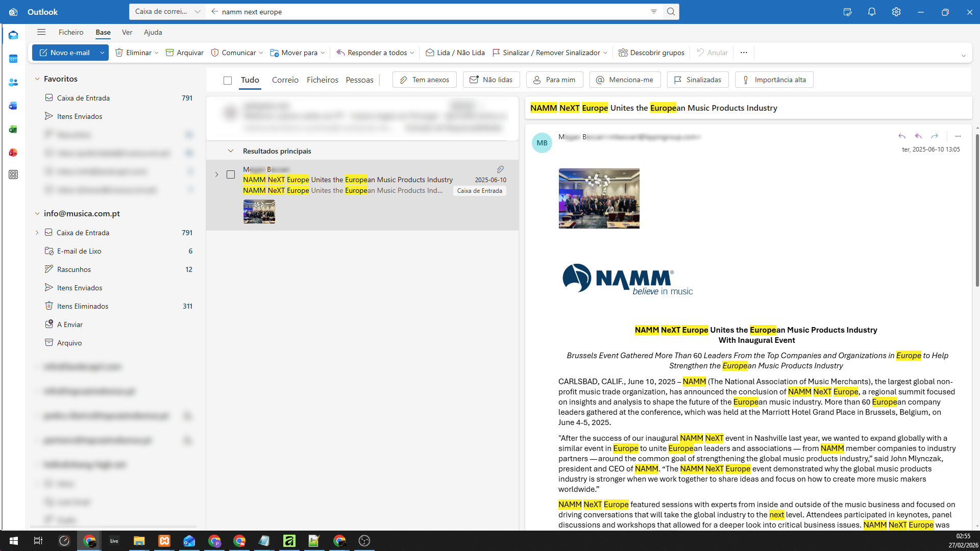Viewport: 980px width, 551px height.
Task: Open Sinalizar / Remover Sinalizador dropdown arrow
Action: [605, 53]
